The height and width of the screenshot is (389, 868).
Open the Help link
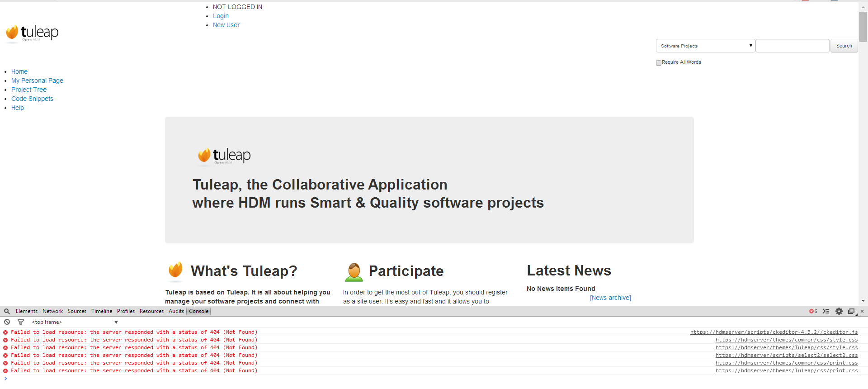point(18,108)
